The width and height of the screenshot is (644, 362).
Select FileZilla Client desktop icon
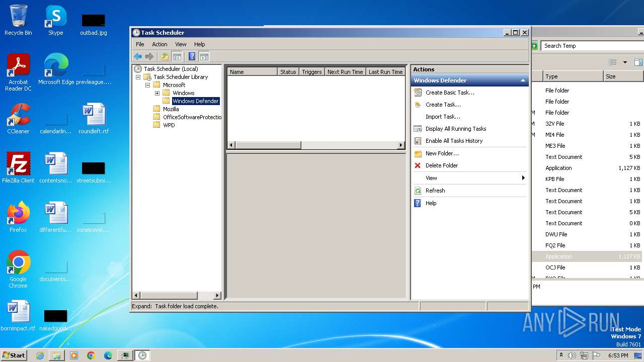18,168
